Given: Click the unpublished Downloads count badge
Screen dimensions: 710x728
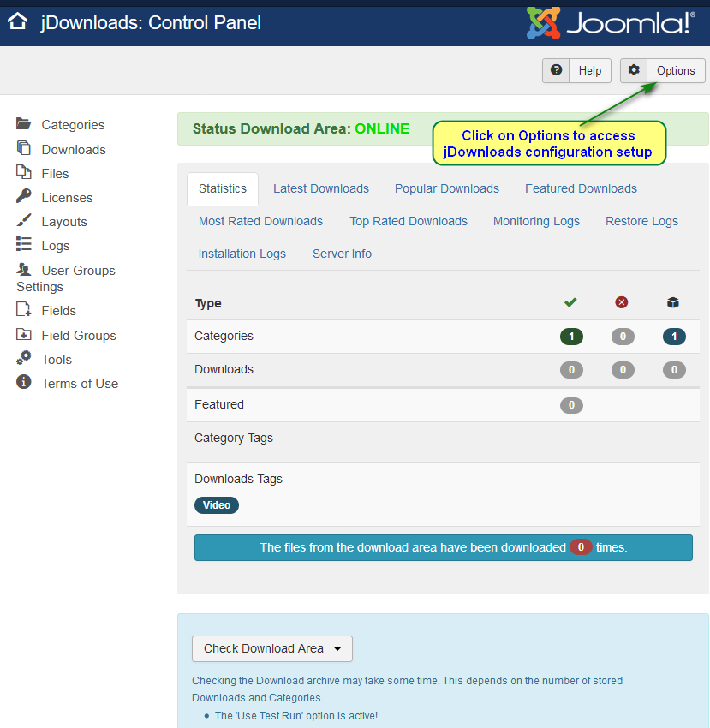Looking at the screenshot, I should (x=623, y=370).
